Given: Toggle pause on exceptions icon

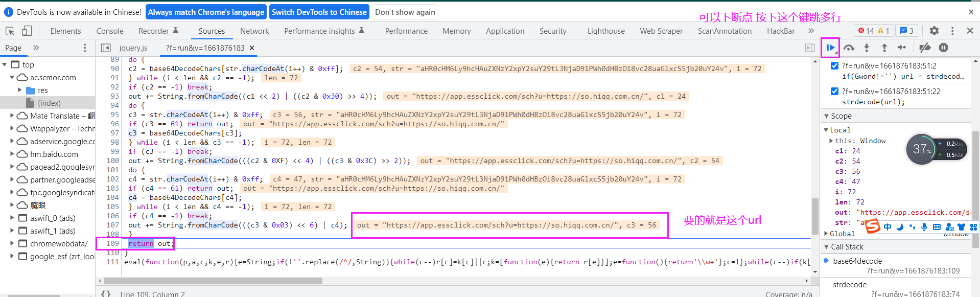Looking at the screenshot, I should coord(943,48).
